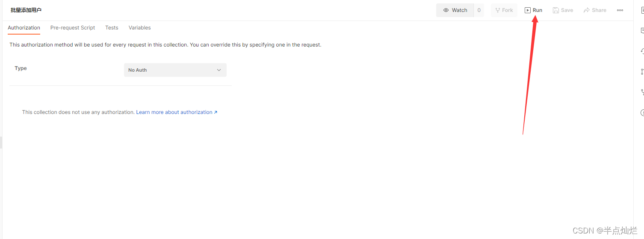This screenshot has width=644, height=239.
Task: Open the Tests tab
Action: 112,28
